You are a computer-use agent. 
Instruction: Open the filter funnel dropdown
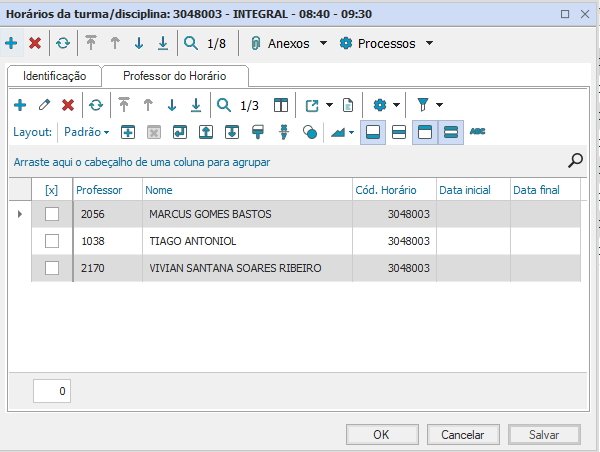point(430,105)
